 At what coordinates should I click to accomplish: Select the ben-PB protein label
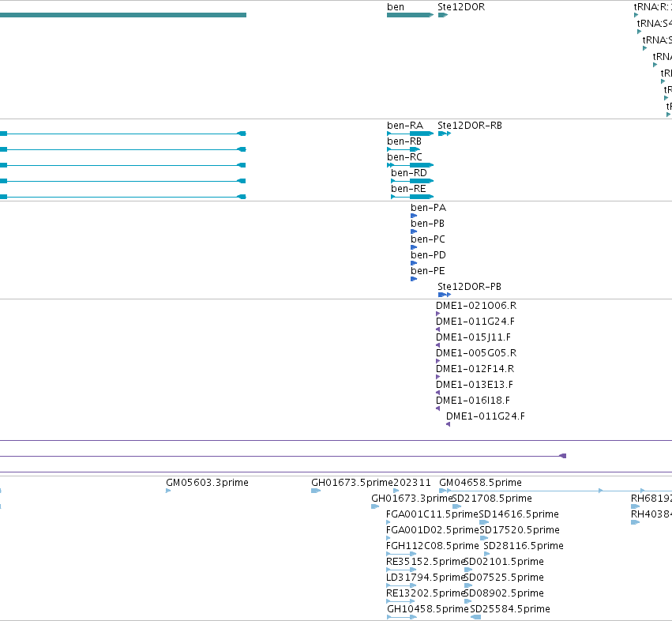(x=427, y=224)
